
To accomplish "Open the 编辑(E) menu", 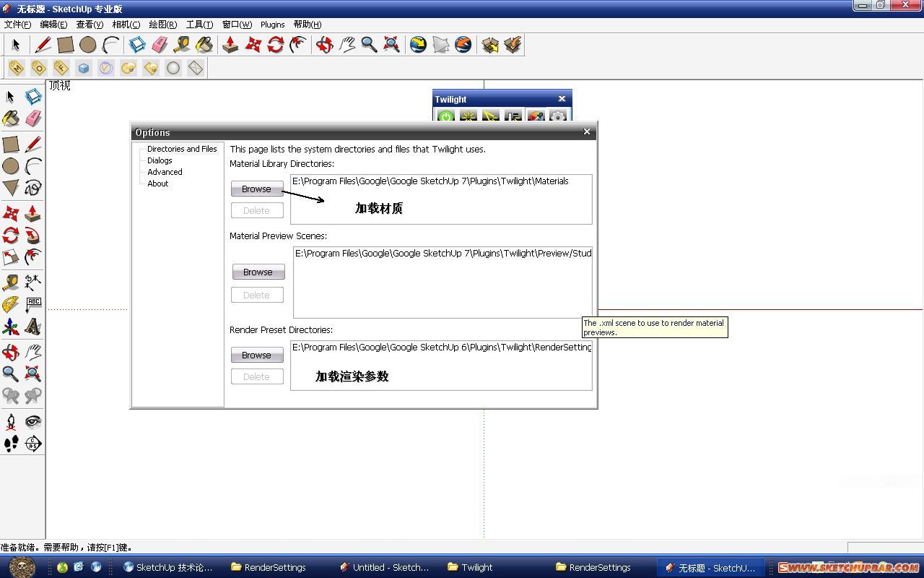I will click(53, 25).
